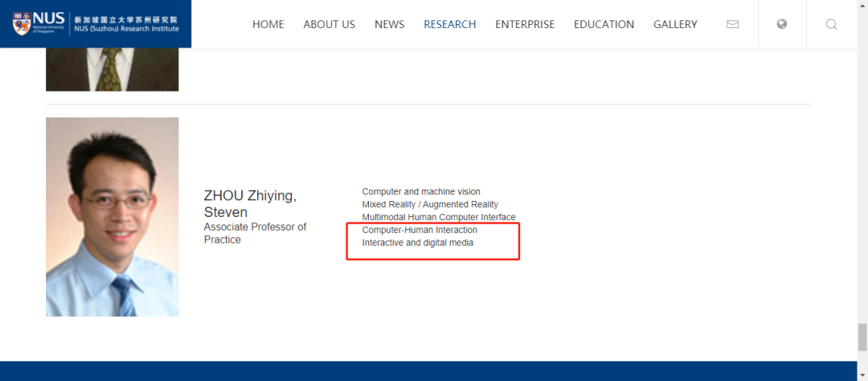868x381 pixels.
Task: Go to the HOME menu item
Action: tap(268, 24)
